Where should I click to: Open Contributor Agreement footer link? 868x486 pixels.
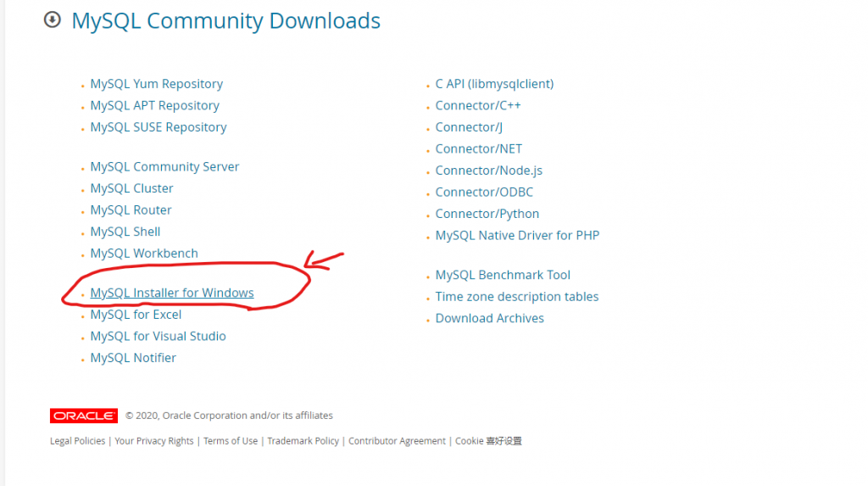click(397, 441)
